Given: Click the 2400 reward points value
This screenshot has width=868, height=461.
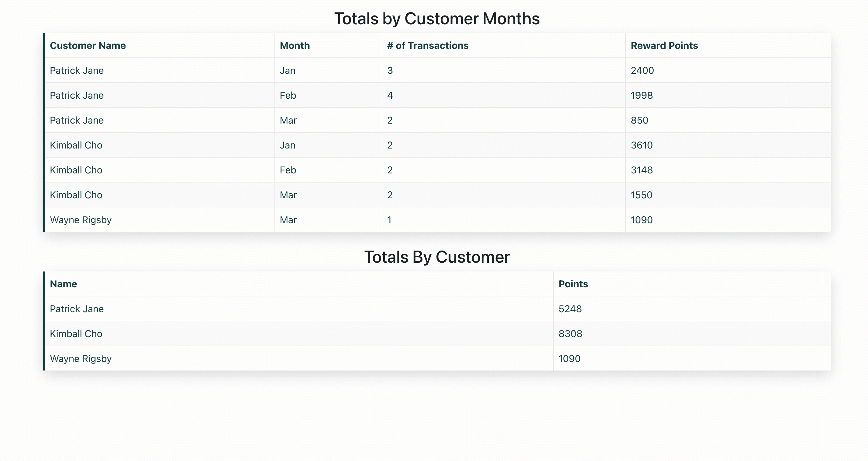Looking at the screenshot, I should (642, 70).
